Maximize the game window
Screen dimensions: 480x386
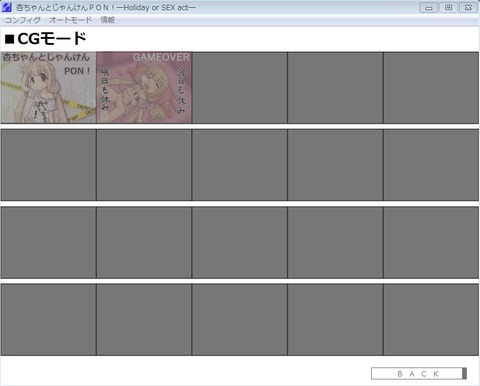point(448,7)
